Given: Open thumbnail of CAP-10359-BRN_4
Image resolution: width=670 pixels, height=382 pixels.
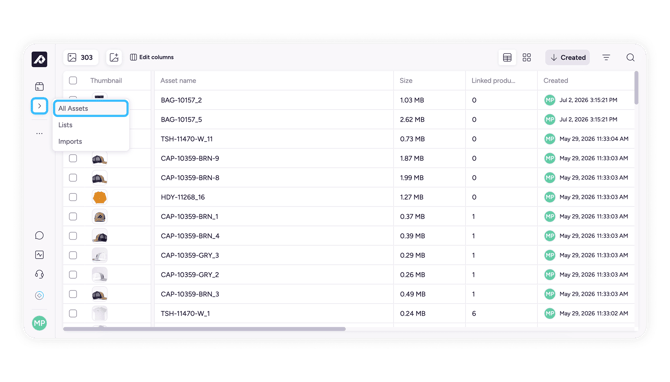Looking at the screenshot, I should (x=100, y=236).
